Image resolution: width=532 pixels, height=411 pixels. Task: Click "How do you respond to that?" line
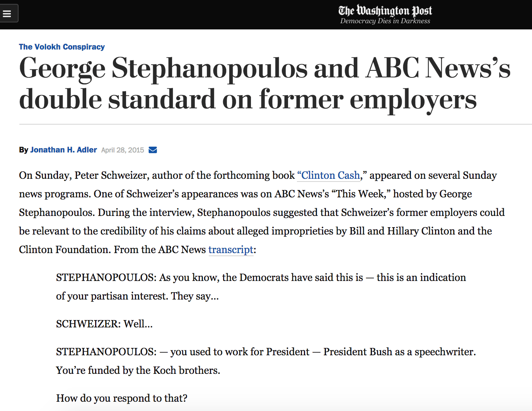click(122, 398)
